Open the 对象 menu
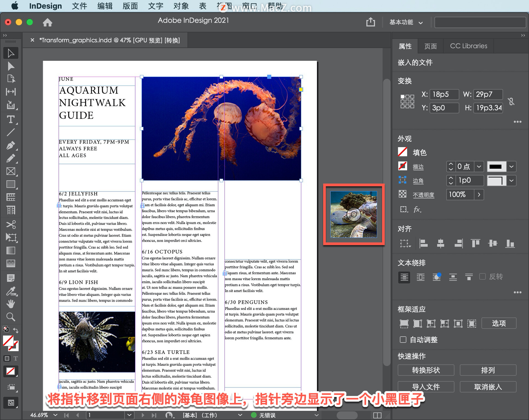Image resolution: width=529 pixels, height=420 pixels. 181,6
